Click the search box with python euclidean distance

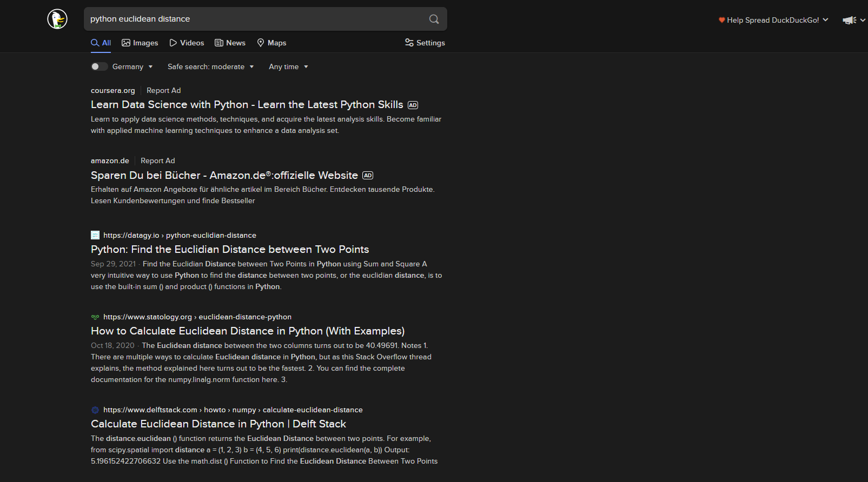click(x=254, y=19)
